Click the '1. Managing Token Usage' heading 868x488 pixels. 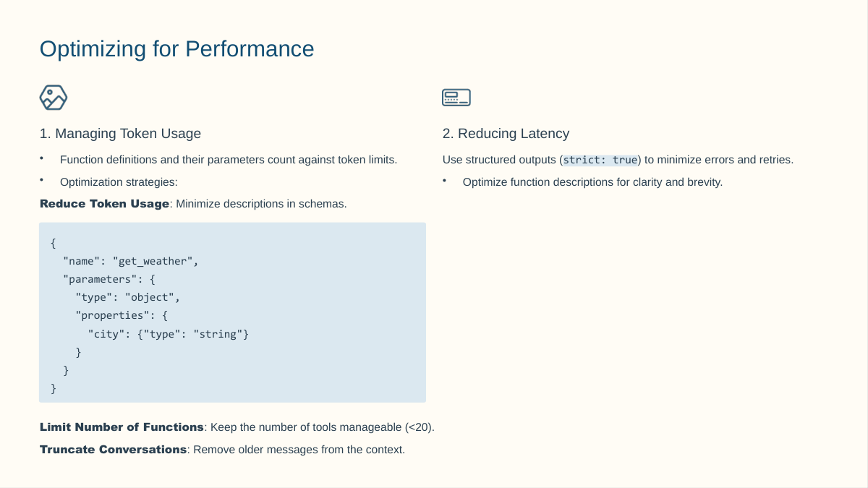click(121, 134)
